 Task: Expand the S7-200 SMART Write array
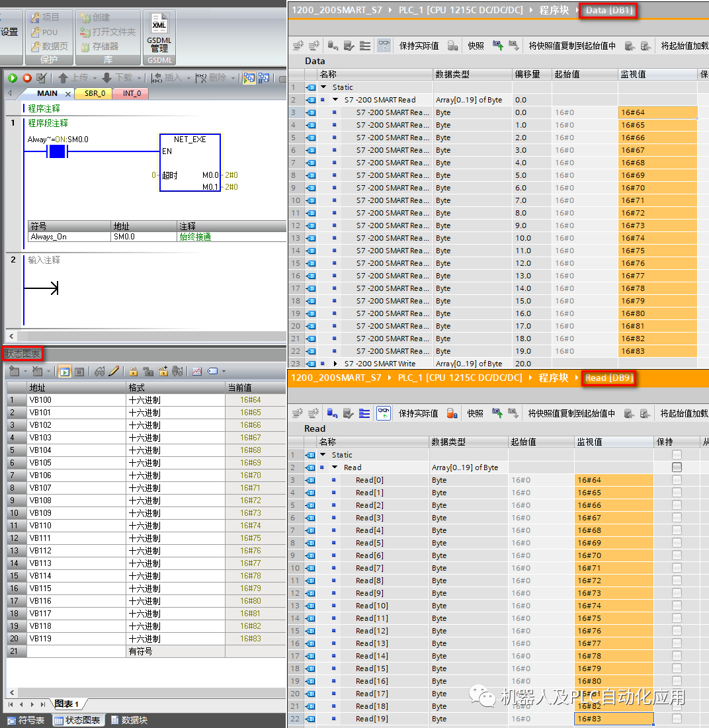335,364
